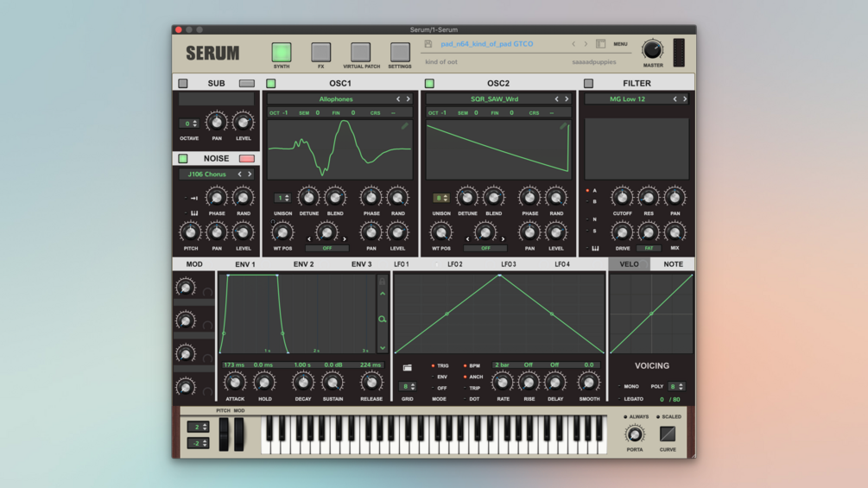Click the pitch bend wheel
This screenshot has height=488, width=868.
point(224,434)
